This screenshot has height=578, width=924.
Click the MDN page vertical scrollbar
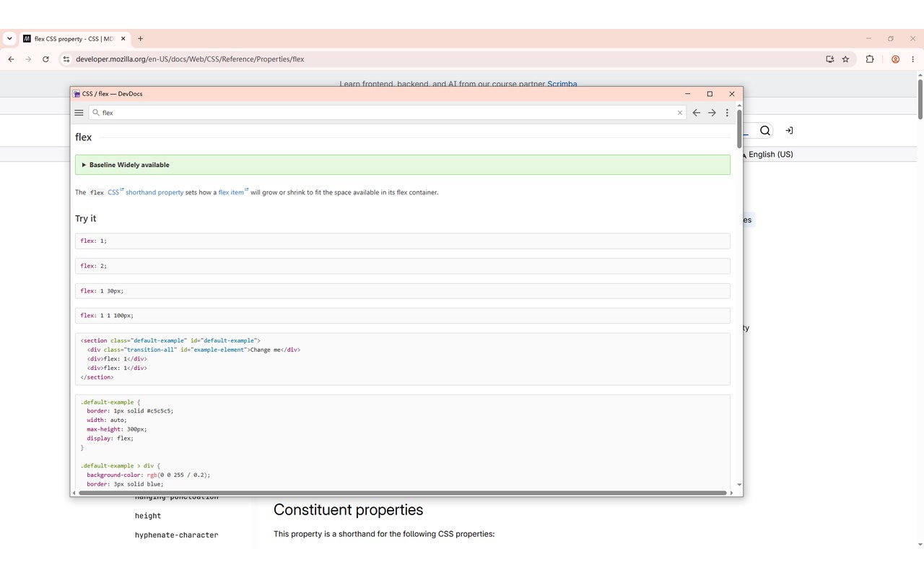920,98
